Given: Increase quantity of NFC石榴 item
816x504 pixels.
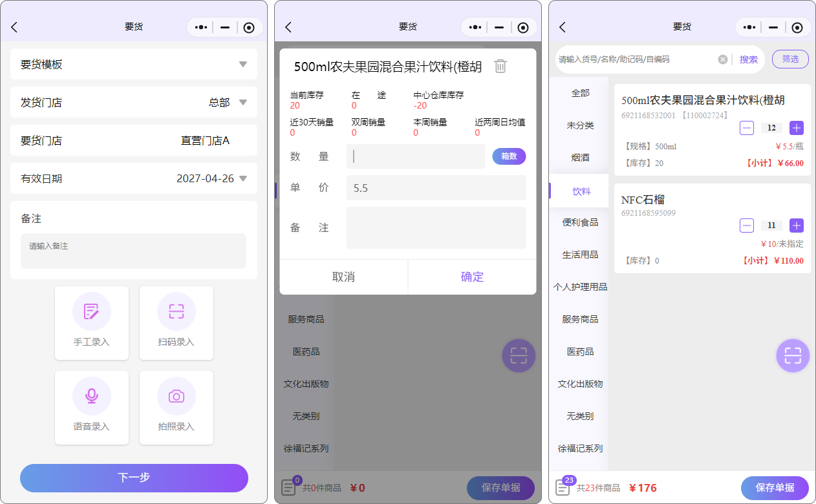Looking at the screenshot, I should pos(797,226).
